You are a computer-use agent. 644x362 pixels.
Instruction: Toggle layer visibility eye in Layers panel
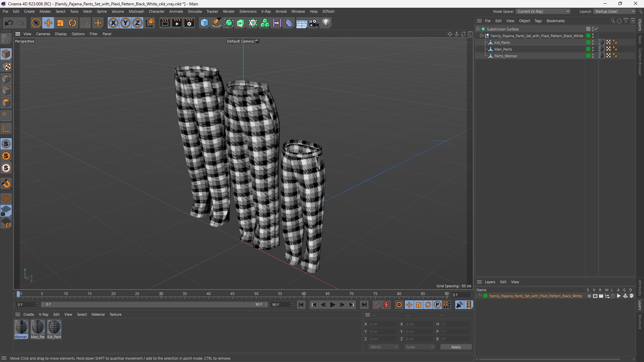click(595, 296)
